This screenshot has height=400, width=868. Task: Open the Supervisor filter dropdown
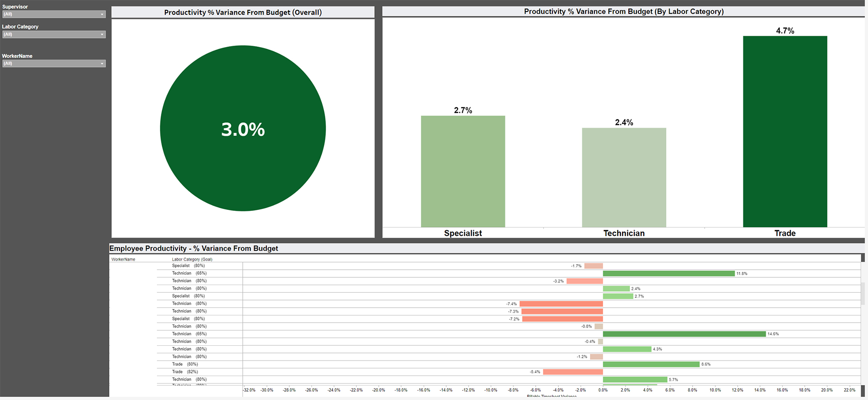[53, 14]
